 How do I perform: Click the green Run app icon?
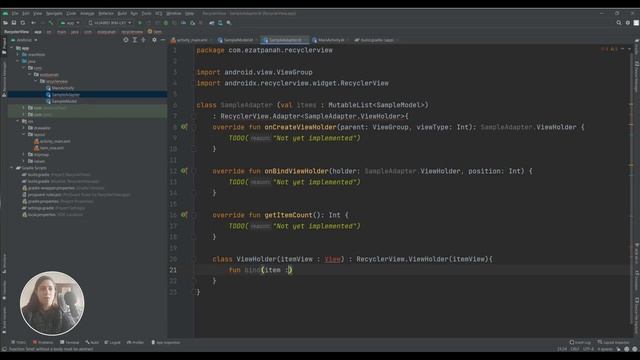click(x=140, y=23)
